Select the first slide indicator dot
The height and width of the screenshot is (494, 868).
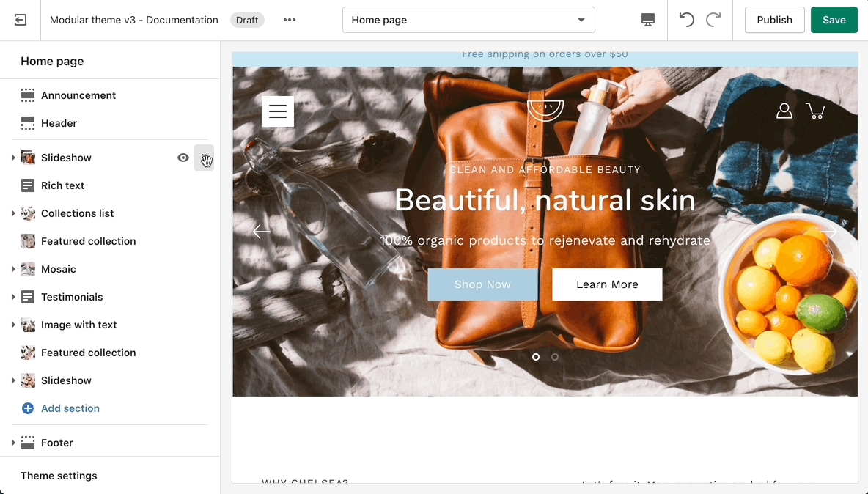coord(536,357)
